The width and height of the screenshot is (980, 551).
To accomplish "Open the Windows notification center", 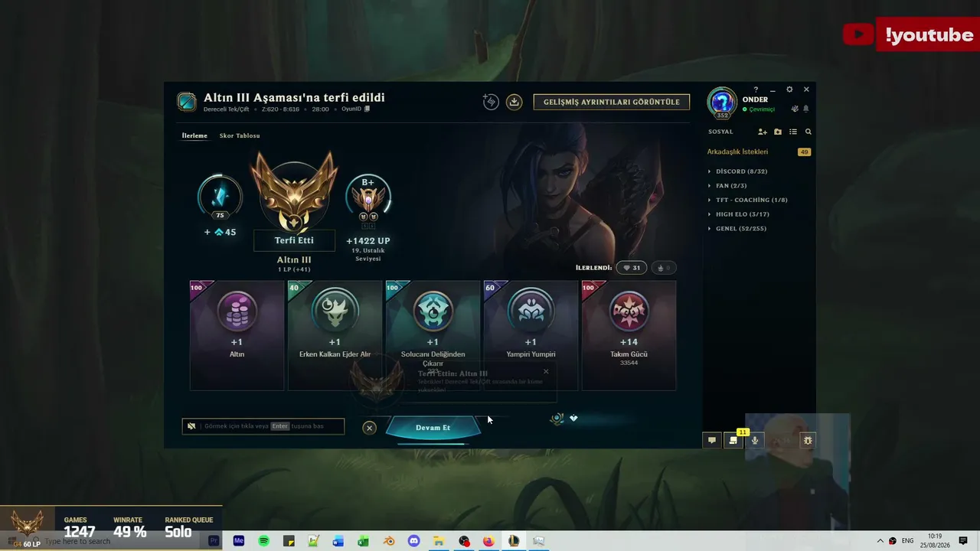I will click(x=963, y=541).
